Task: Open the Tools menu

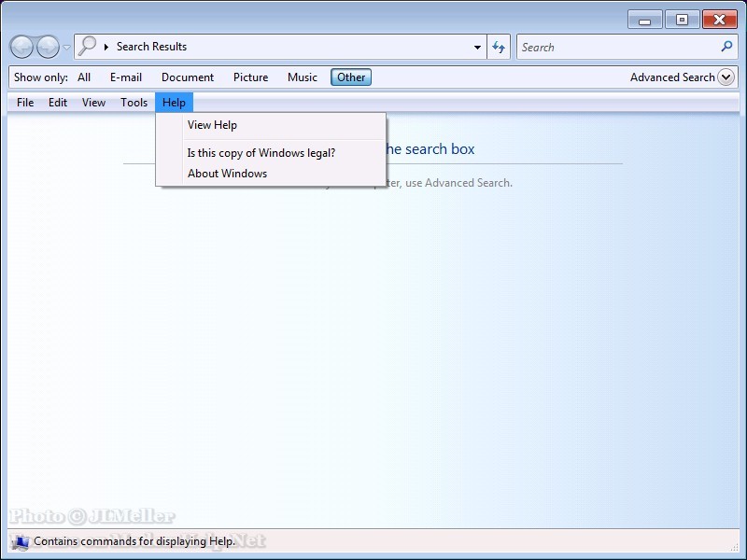Action: pos(134,103)
